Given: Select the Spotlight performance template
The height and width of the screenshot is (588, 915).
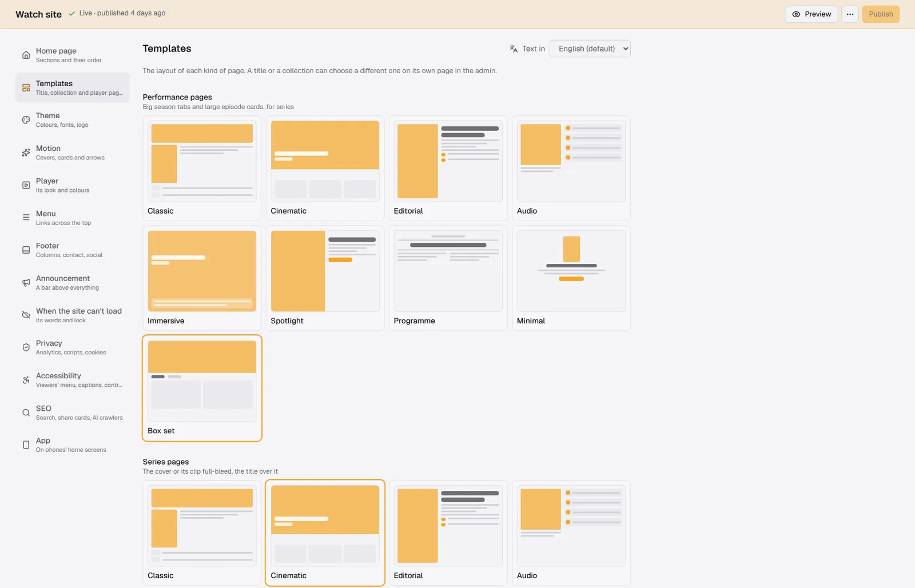Looking at the screenshot, I should tap(325, 278).
